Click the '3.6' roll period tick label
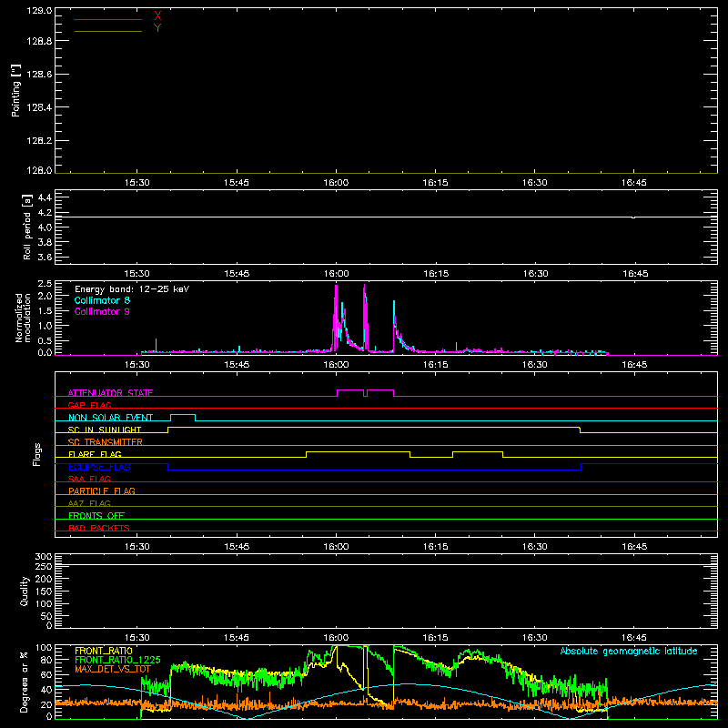 click(x=45, y=257)
